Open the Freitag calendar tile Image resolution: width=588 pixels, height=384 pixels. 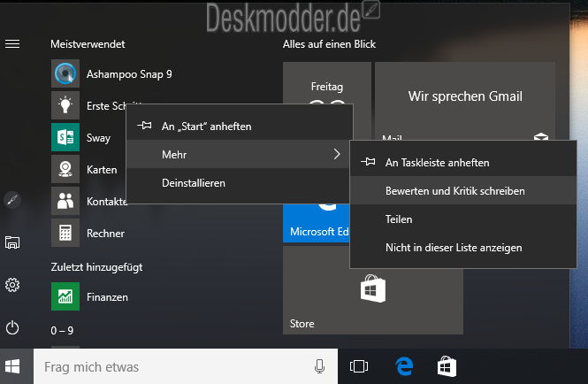pos(327,83)
